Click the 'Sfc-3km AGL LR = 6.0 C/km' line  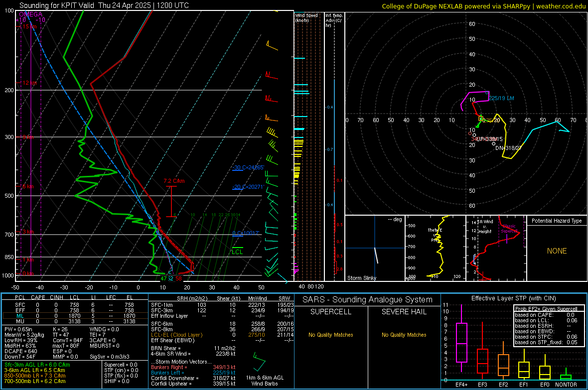37,365
